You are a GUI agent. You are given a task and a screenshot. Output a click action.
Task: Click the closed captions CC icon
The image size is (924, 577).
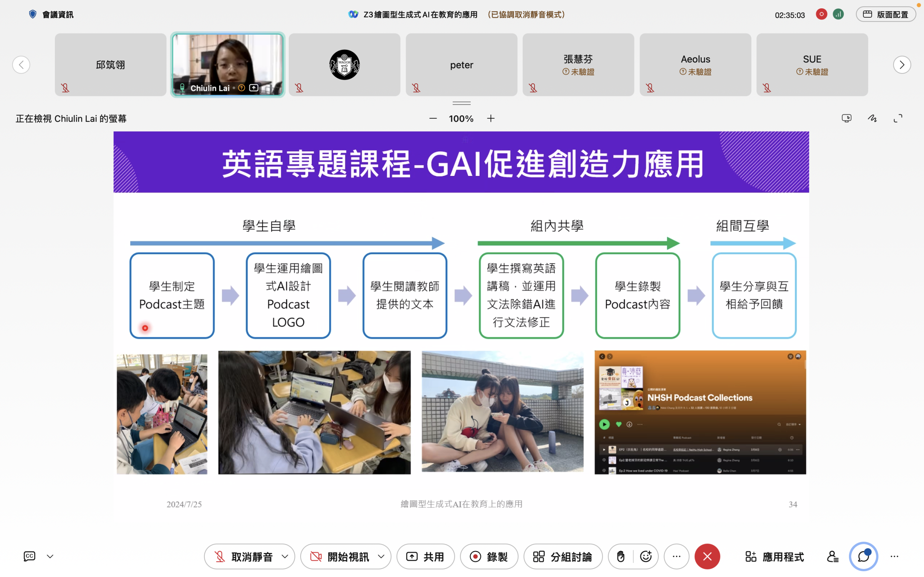coord(29,556)
